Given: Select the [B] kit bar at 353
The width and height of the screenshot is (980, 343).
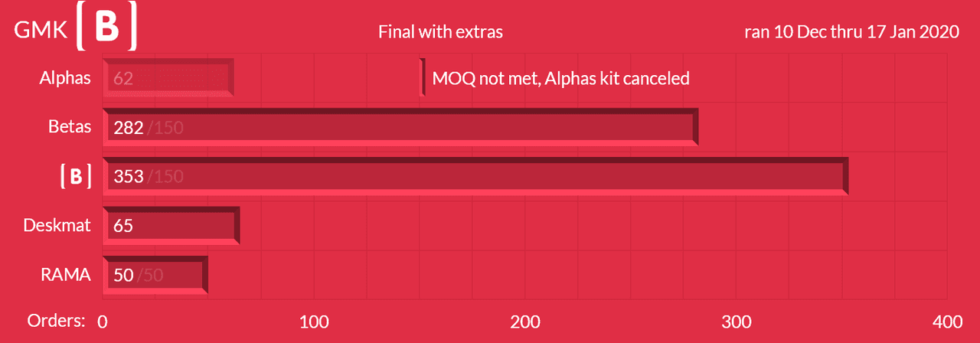Looking at the screenshot, I should (475, 177).
